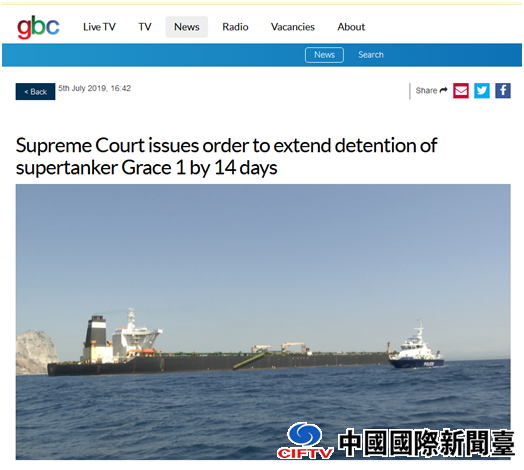This screenshot has height=470, width=524.
Task: Click the Chinese CIFTV watermark text
Action: click(x=426, y=443)
